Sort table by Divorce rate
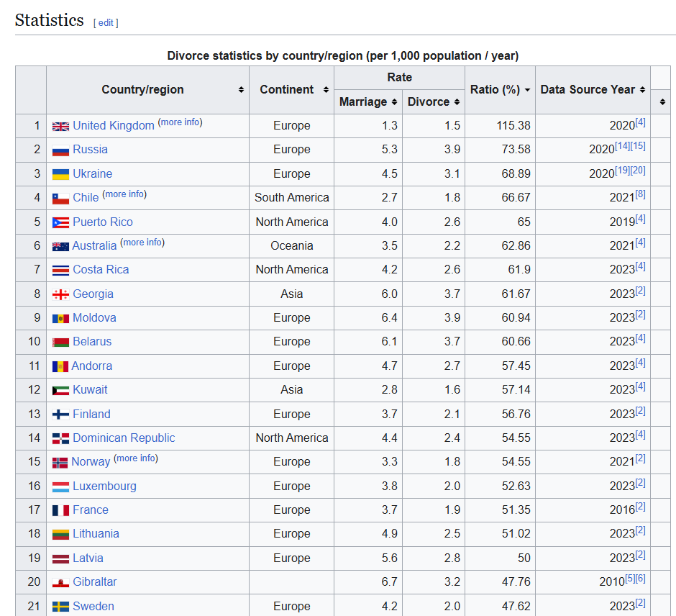The height and width of the screenshot is (616, 676). (457, 101)
